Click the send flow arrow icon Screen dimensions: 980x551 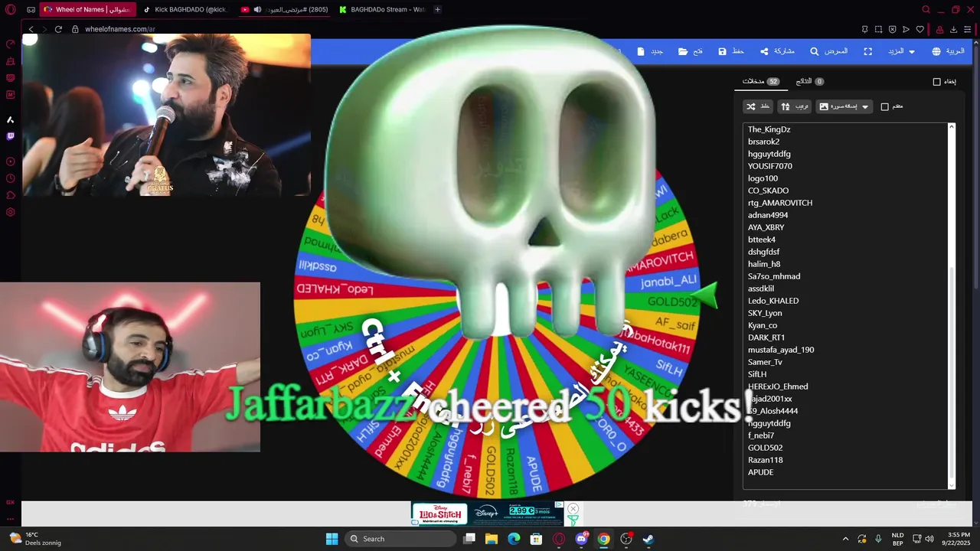[x=906, y=29]
